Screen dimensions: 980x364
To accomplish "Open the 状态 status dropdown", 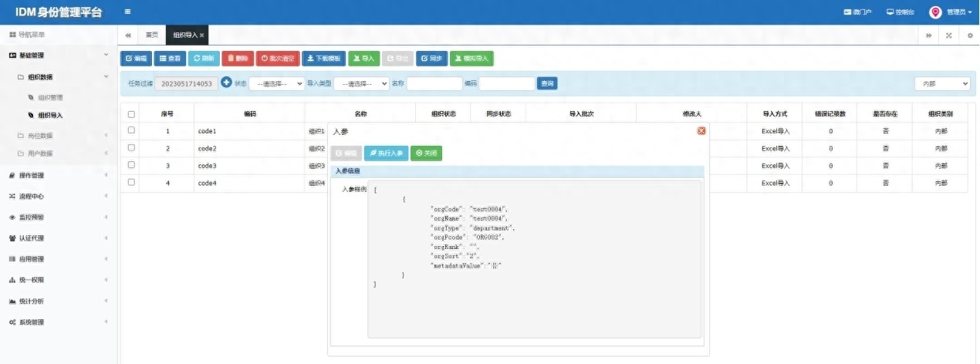I will pos(276,83).
